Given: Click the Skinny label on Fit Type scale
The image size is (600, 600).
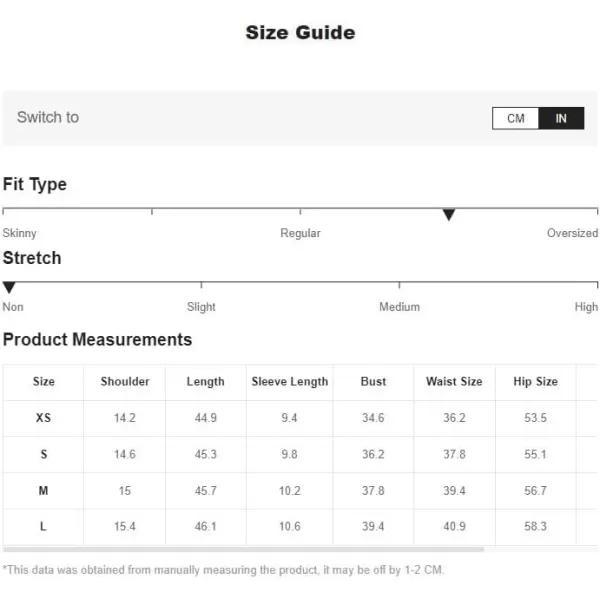Looking at the screenshot, I should pyautogui.click(x=20, y=233).
